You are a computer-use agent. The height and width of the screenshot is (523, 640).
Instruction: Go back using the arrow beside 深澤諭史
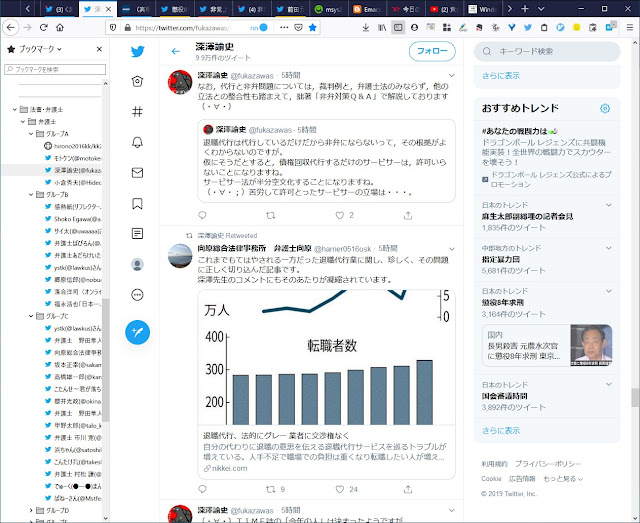(176, 51)
